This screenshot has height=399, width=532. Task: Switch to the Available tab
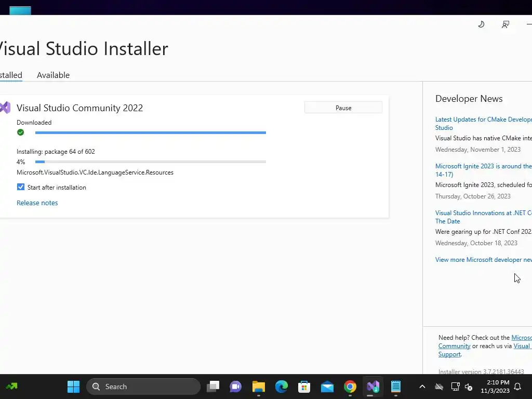coord(54,75)
